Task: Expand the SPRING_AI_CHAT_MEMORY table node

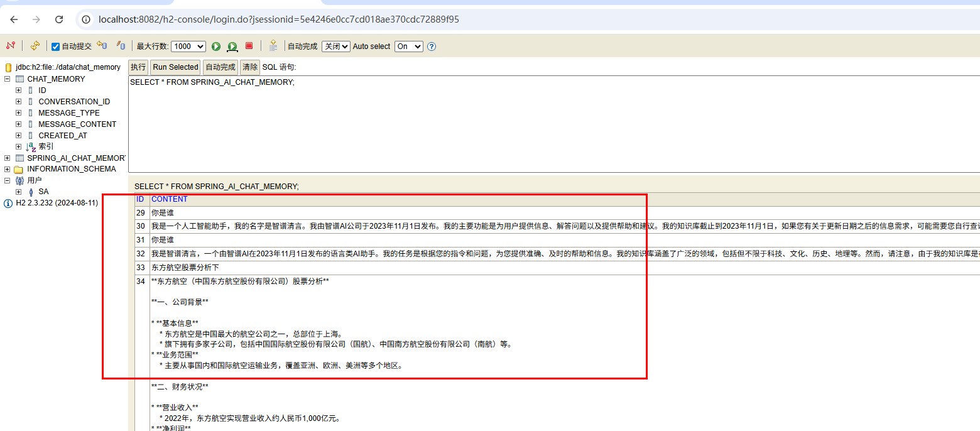Action: click(8, 158)
